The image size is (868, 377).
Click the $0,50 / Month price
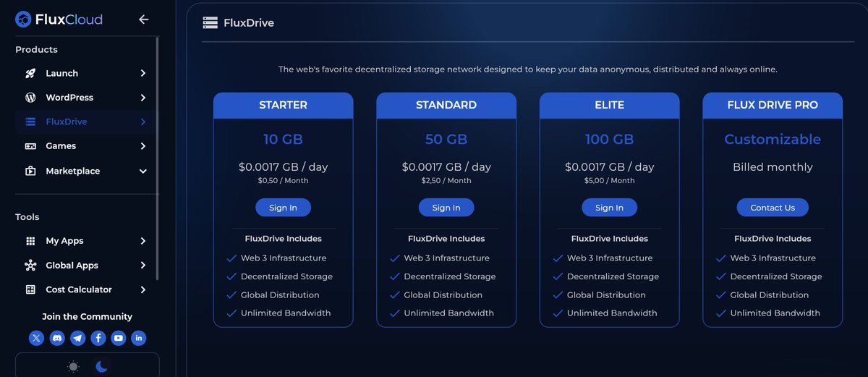click(x=283, y=181)
